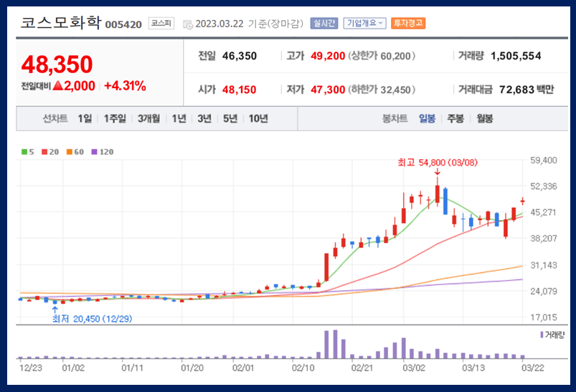Click the 12/23 date axis label

point(31,368)
